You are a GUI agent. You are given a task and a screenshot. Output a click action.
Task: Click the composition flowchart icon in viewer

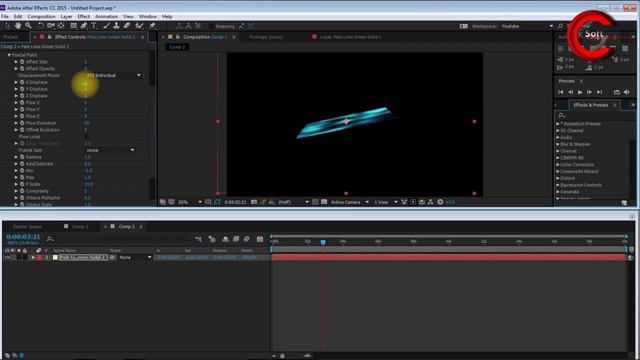(x=430, y=202)
